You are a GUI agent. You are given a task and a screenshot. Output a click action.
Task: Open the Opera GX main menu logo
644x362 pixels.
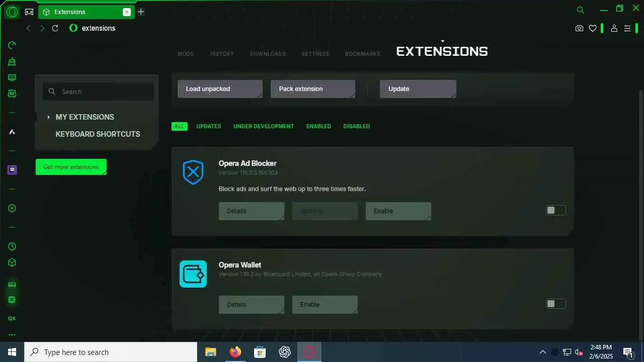[12, 12]
